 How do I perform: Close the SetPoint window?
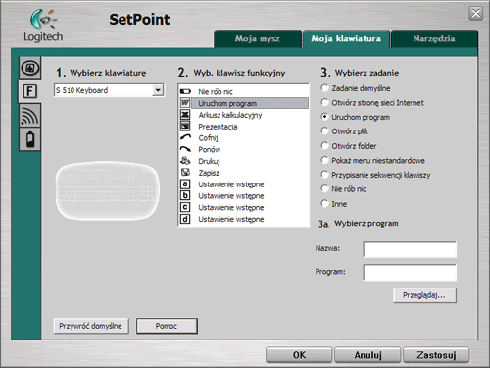click(x=475, y=14)
